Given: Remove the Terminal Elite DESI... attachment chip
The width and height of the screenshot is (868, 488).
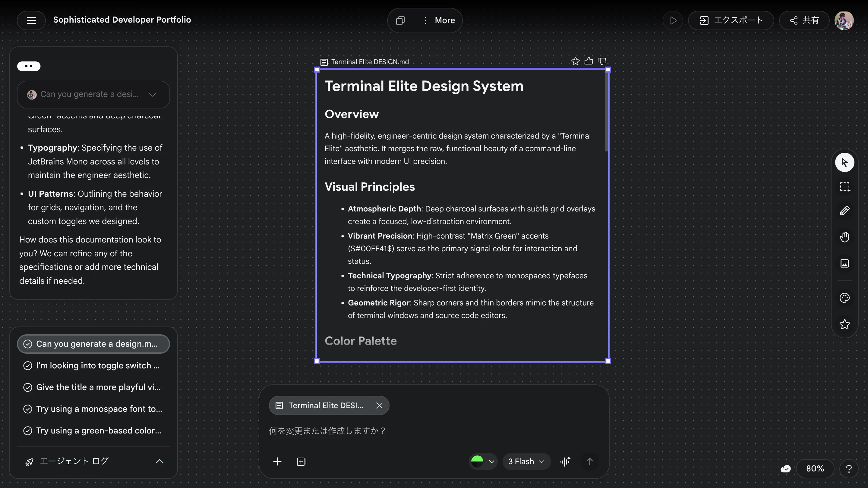Looking at the screenshot, I should click(379, 405).
